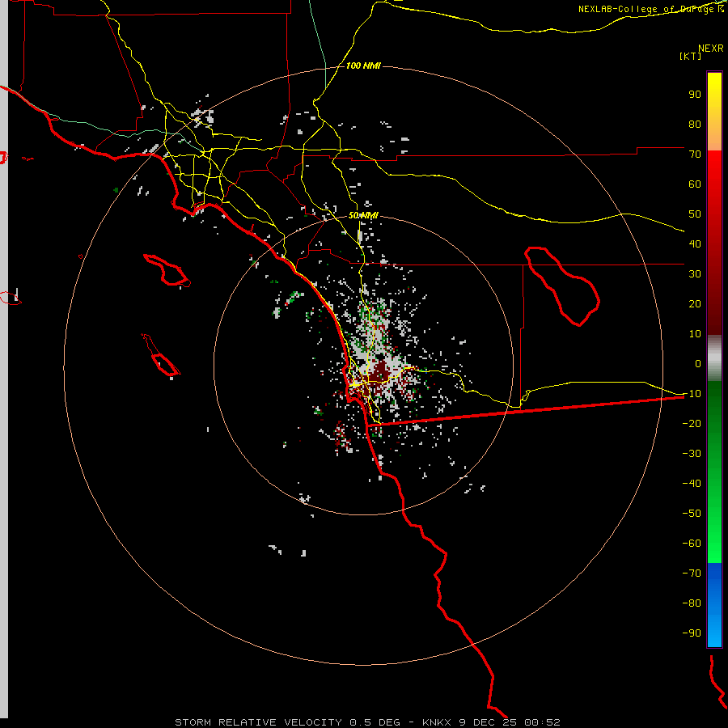Image resolution: width=728 pixels, height=728 pixels.
Task: Click the -50 value on velocity scale
Action: [x=692, y=513]
